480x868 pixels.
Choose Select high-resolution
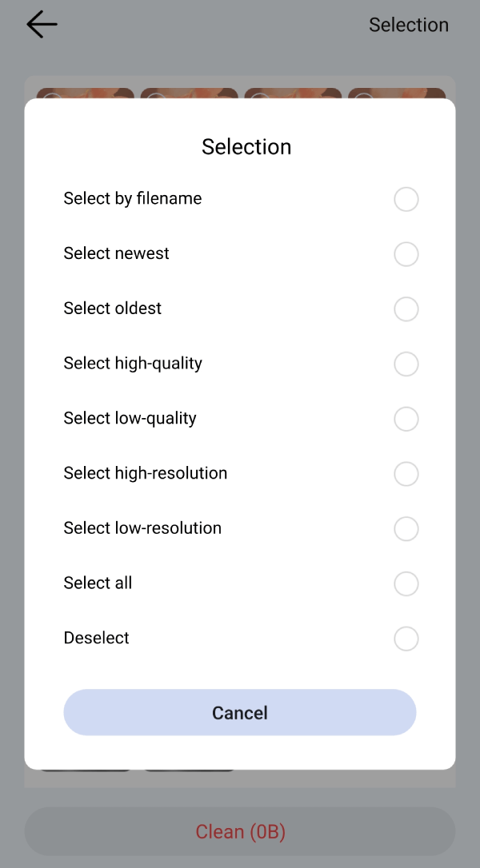406,474
